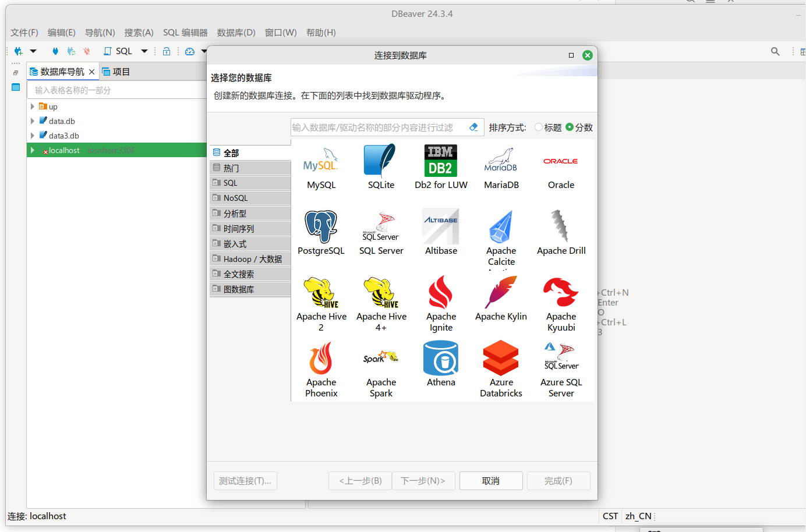Open the SQL 编辑器 menu
The image size is (806, 532).
[x=185, y=33]
